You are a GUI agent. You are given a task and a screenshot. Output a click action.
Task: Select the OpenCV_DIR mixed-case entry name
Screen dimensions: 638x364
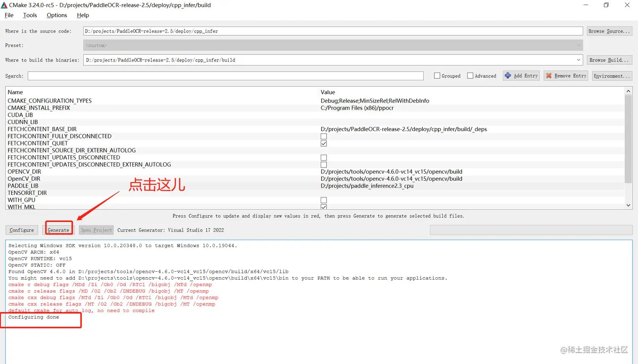(24, 179)
